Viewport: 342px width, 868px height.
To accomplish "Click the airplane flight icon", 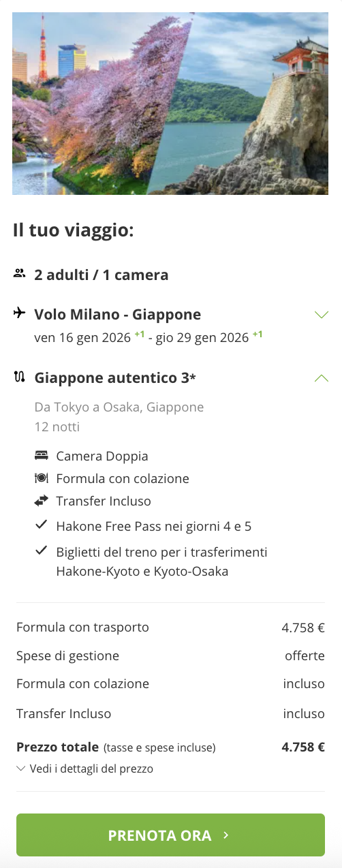I will pos(19,313).
